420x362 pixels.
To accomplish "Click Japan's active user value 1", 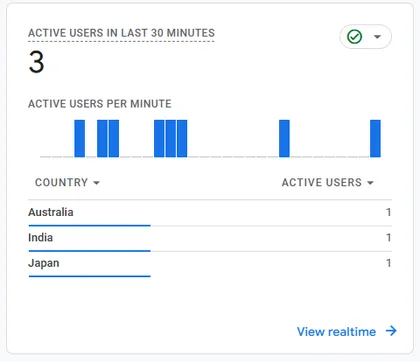I will (388, 263).
